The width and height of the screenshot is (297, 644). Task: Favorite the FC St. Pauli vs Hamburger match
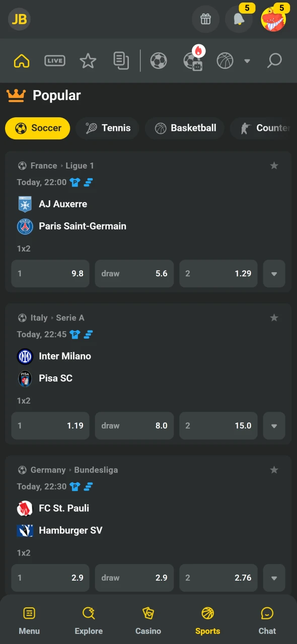274,469
